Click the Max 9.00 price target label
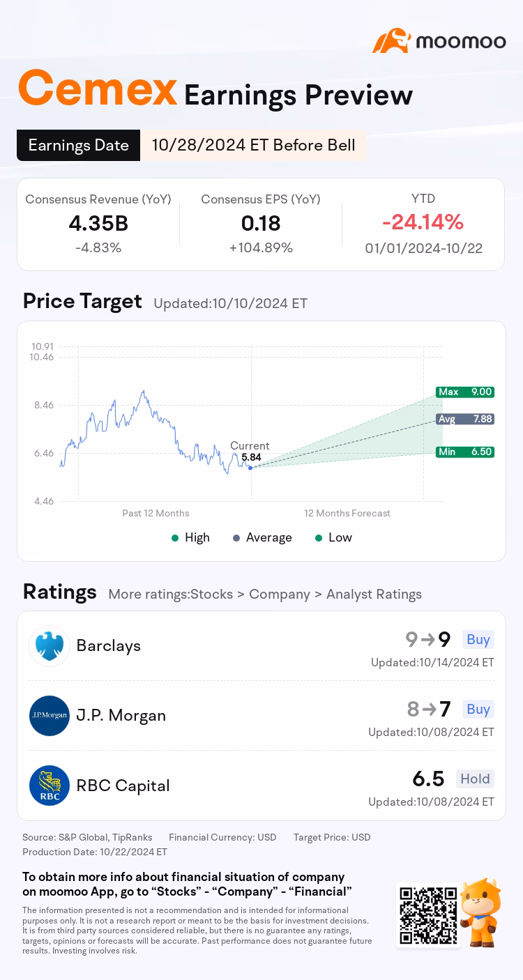The image size is (523, 980). pyautogui.click(x=464, y=392)
